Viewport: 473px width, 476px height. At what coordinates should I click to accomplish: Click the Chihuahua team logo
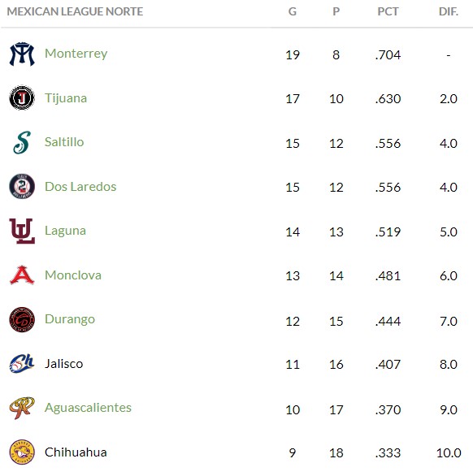pyautogui.click(x=22, y=452)
